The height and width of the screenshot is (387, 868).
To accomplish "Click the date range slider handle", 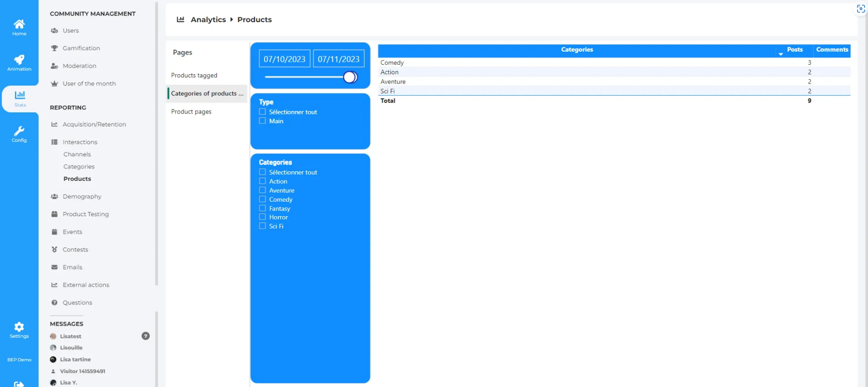I will coord(350,77).
